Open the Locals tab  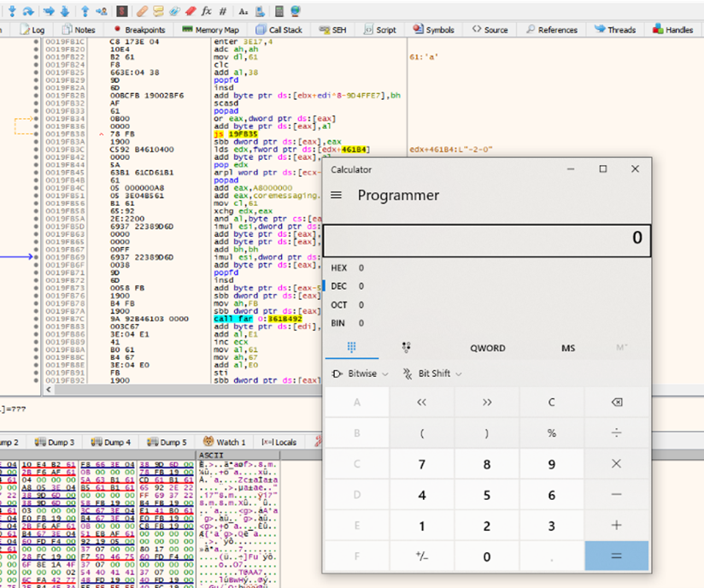(x=279, y=442)
